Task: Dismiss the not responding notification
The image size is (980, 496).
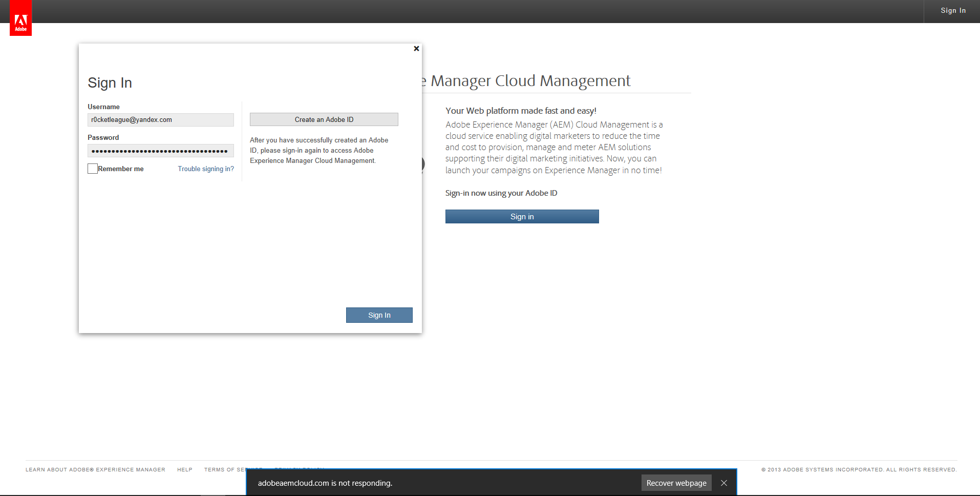Action: 724,483
